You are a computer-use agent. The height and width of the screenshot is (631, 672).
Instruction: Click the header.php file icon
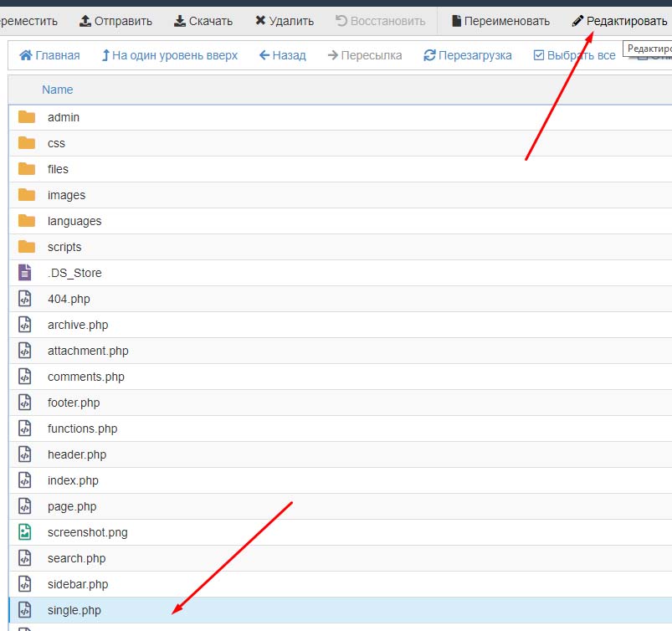[x=25, y=454]
